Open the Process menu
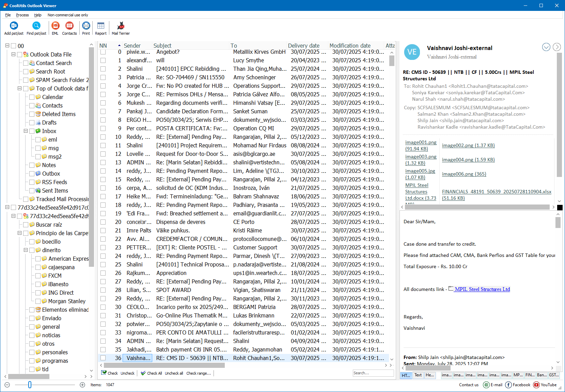 pos(22,15)
